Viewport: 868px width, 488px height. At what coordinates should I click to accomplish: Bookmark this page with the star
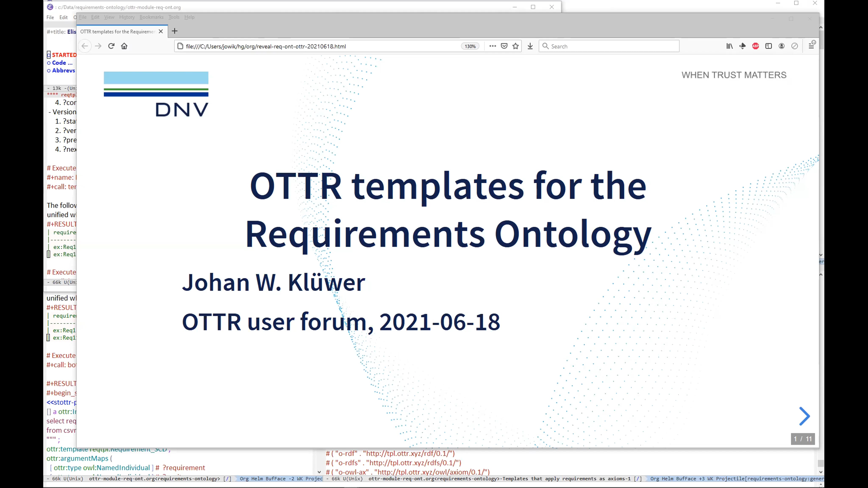tap(515, 46)
